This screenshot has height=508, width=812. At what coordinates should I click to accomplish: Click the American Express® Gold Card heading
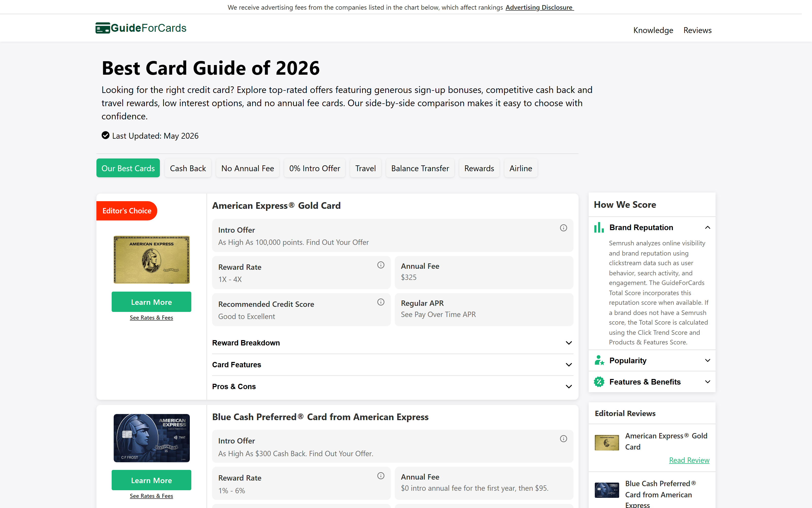(276, 206)
